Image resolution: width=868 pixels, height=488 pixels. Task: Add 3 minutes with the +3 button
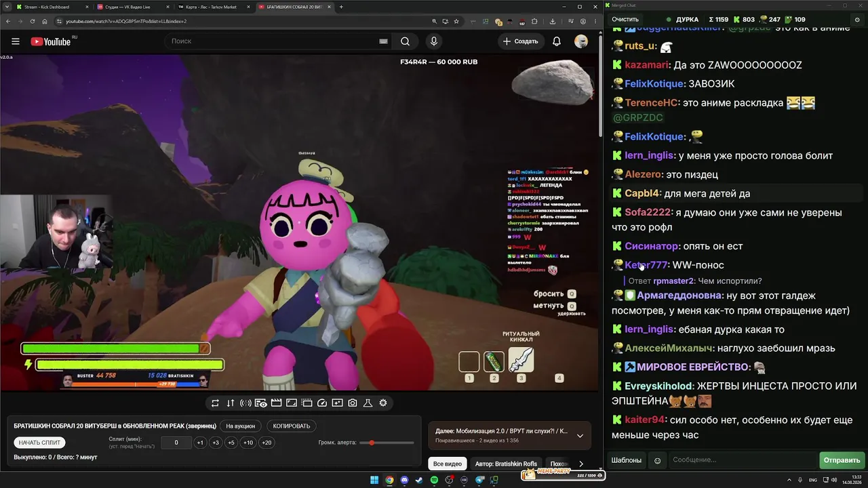pos(216,443)
